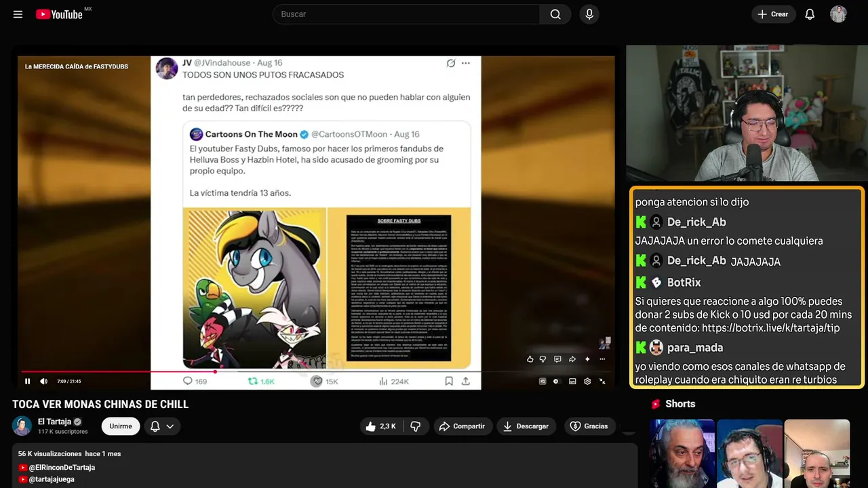Image resolution: width=868 pixels, height=488 pixels.
Task: Click the Compartir button
Action: pos(462,426)
